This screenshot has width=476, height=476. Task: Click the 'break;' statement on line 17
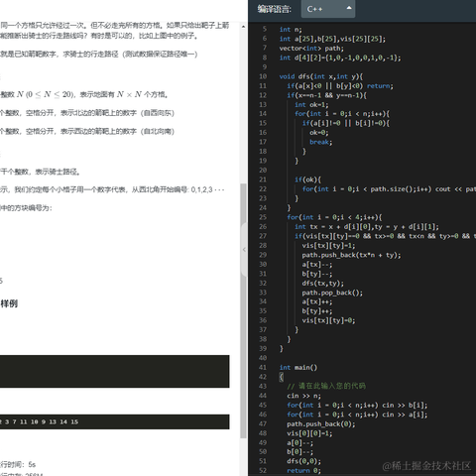pos(321,142)
